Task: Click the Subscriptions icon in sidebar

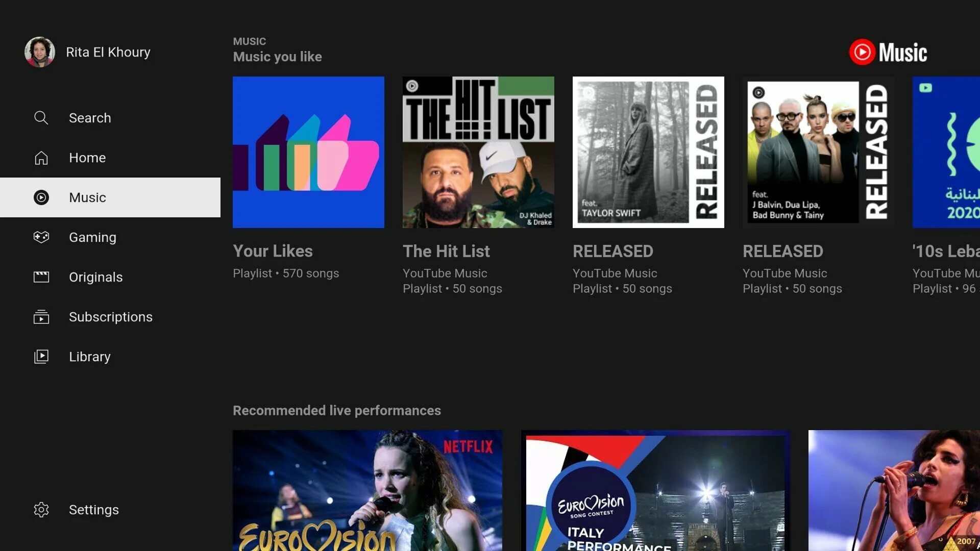Action: click(x=41, y=316)
